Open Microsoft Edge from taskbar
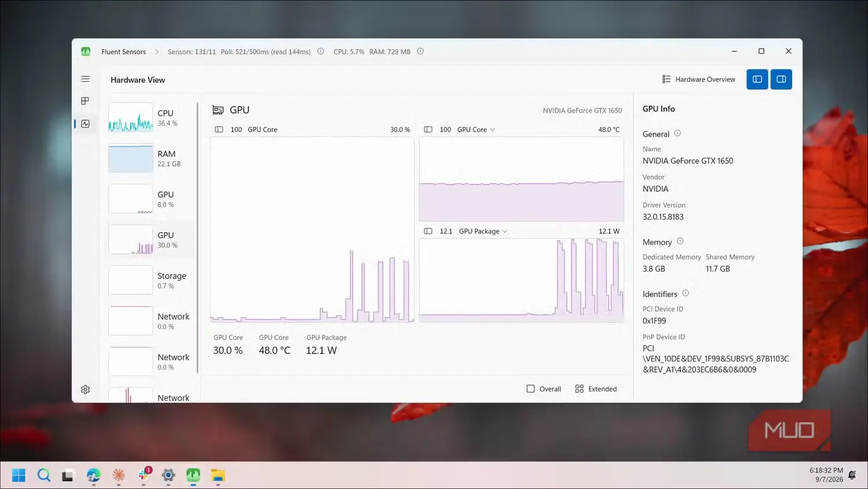Screen dimensions: 868x489 pyautogui.click(x=93, y=475)
